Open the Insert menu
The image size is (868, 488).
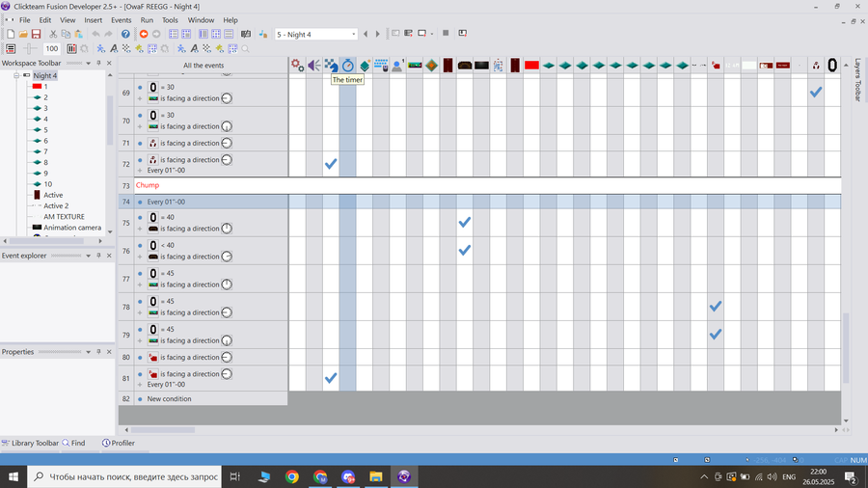tap(93, 20)
